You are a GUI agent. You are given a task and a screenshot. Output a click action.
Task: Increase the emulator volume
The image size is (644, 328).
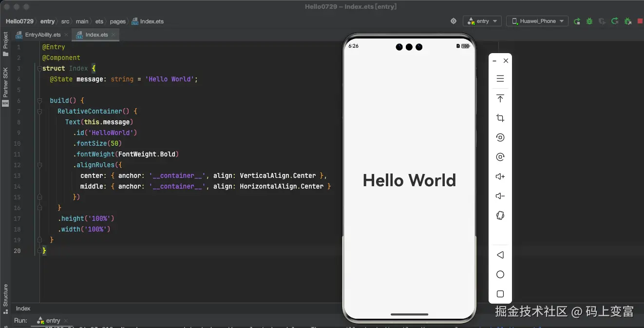point(500,176)
